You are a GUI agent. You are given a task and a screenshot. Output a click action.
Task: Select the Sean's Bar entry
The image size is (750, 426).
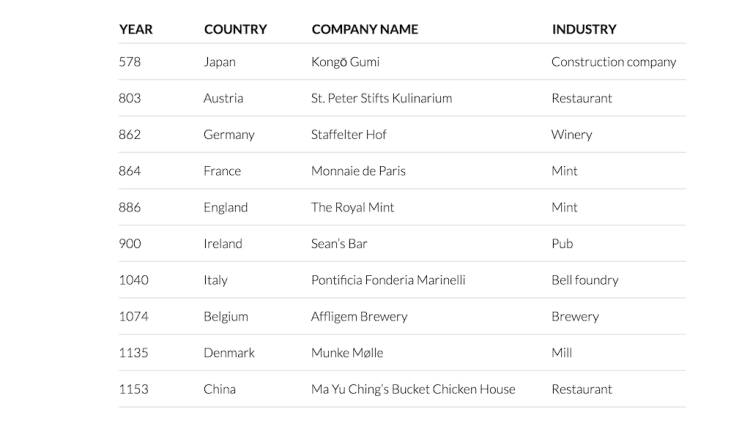point(340,243)
